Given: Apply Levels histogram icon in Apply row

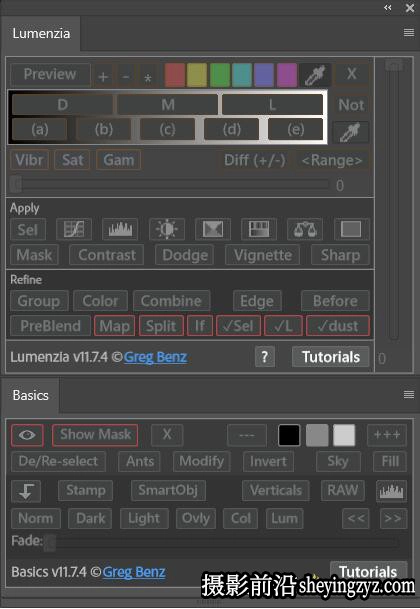Looking at the screenshot, I should 120,230.
